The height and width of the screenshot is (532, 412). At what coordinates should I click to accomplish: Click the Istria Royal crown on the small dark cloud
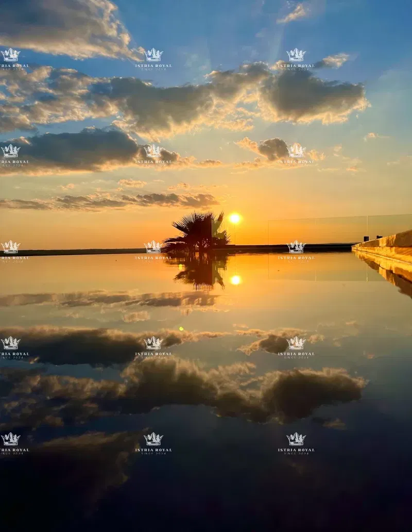(x=296, y=151)
